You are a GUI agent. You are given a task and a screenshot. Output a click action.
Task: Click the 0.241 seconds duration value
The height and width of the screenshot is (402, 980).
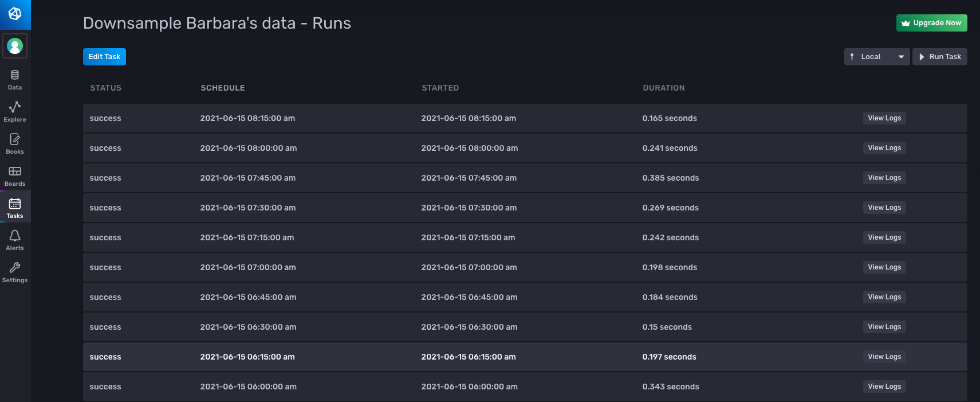(x=670, y=148)
